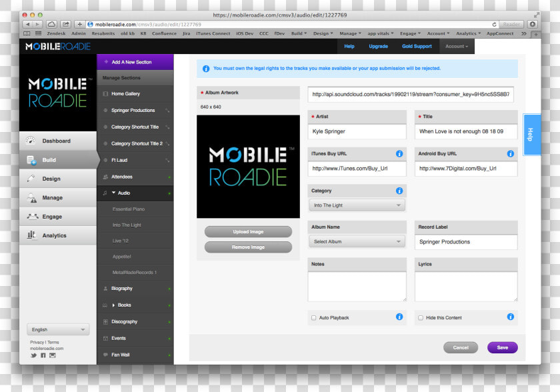The image size is (560, 392).
Task: Expand the Books section in sidebar
Action: pos(113,305)
